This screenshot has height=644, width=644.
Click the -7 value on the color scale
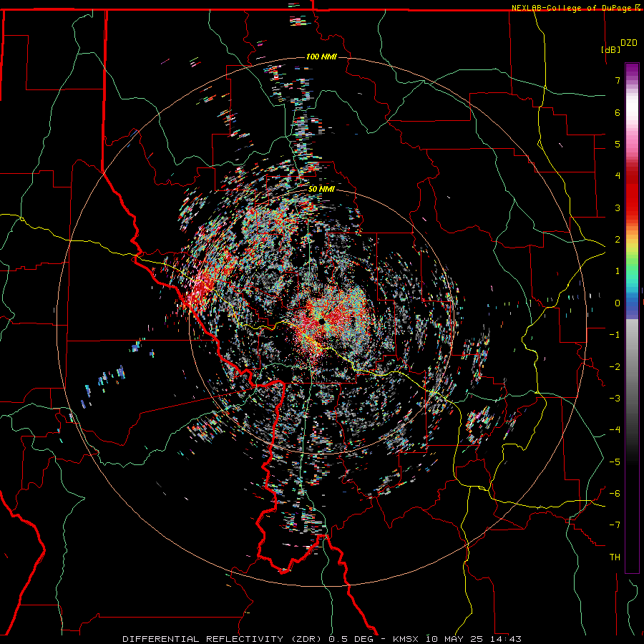pos(615,525)
